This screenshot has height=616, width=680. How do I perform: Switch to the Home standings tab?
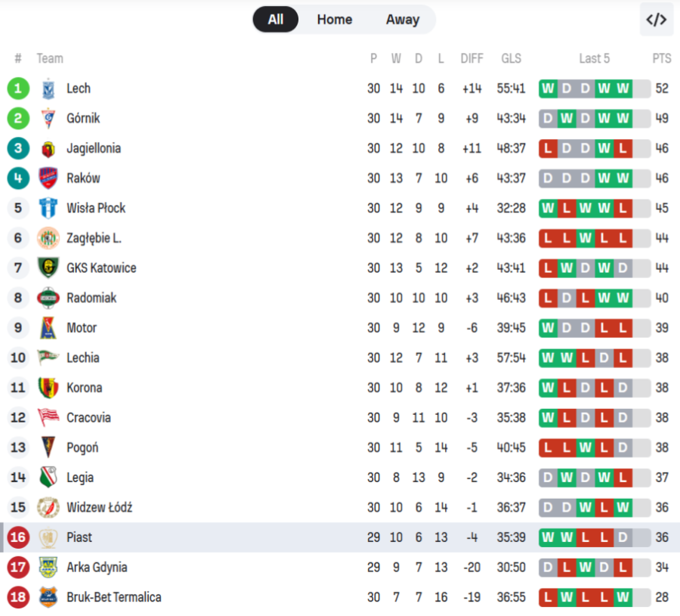click(334, 20)
